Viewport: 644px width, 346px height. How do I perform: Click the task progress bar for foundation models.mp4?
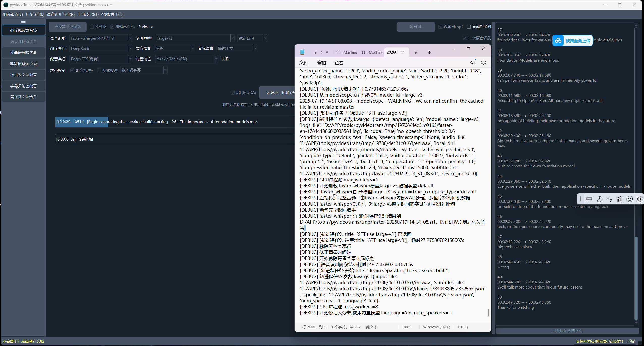[x=175, y=122]
